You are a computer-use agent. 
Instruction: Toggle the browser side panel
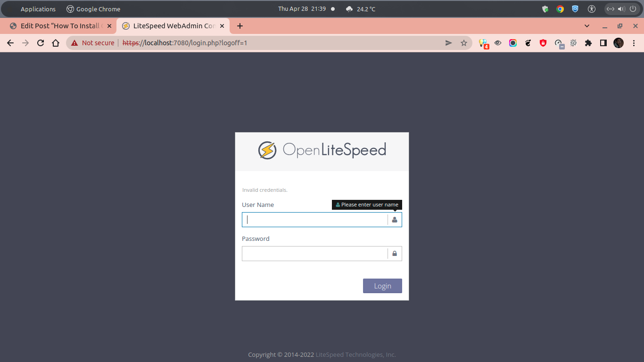[603, 43]
